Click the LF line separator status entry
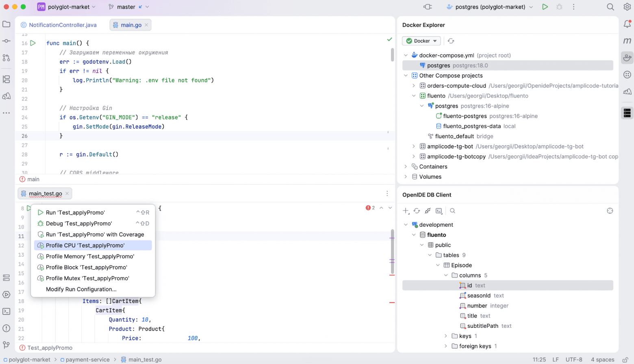 pos(555,360)
